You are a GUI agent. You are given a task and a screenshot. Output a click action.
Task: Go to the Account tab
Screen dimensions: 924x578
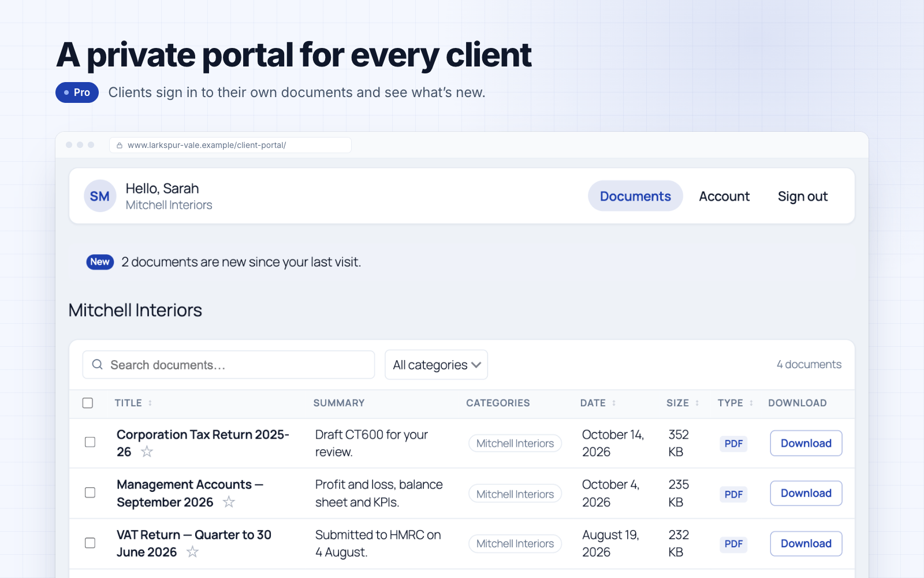click(x=724, y=196)
